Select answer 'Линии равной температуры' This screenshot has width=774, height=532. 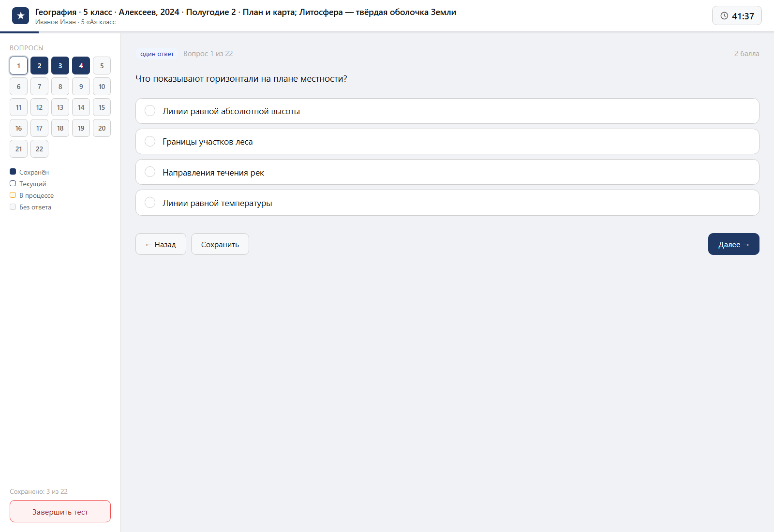click(x=447, y=203)
